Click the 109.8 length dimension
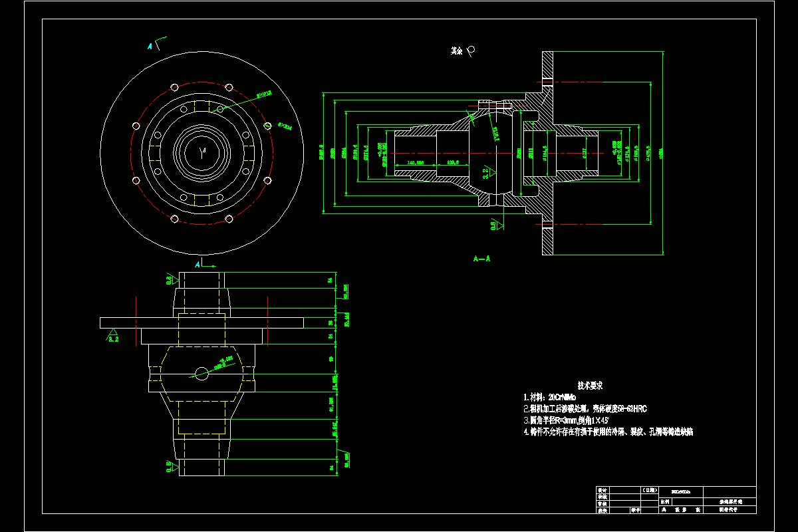Screen dimensions: 798x532 coord(453,162)
